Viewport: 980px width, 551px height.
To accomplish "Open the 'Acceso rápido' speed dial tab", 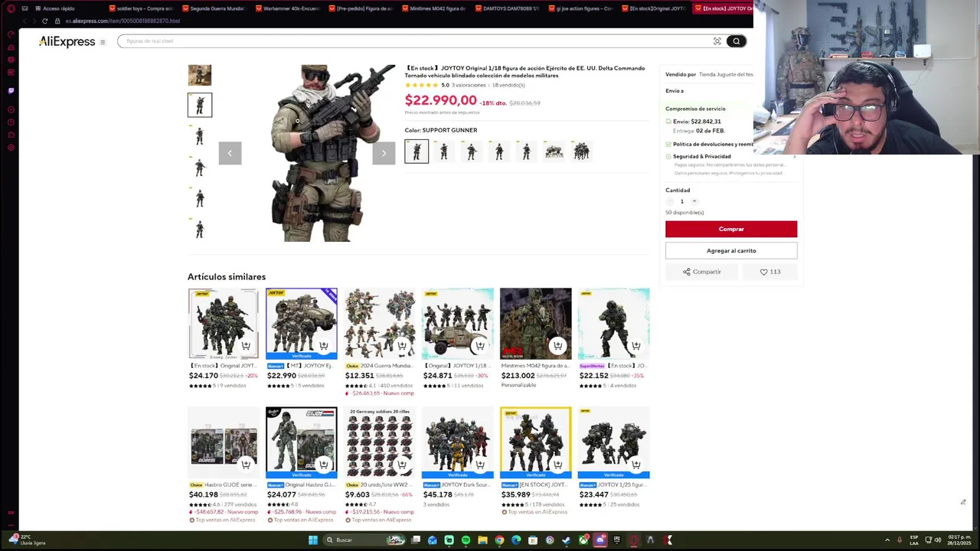I will [x=55, y=8].
